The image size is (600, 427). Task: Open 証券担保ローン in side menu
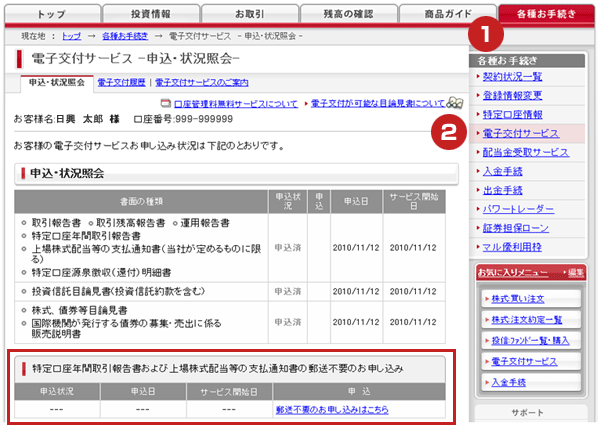coord(515,228)
